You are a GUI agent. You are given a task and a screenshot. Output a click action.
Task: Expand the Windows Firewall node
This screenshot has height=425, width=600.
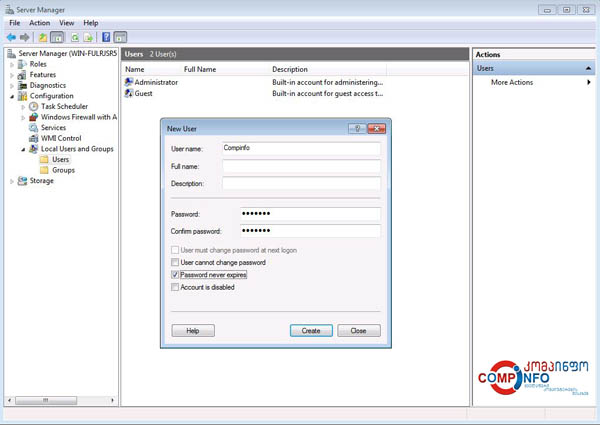point(23,118)
